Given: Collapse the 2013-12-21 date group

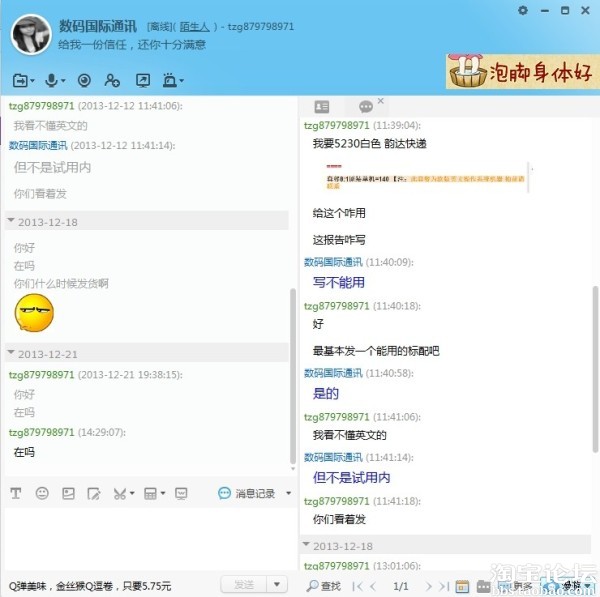Looking at the screenshot, I should pos(11,352).
